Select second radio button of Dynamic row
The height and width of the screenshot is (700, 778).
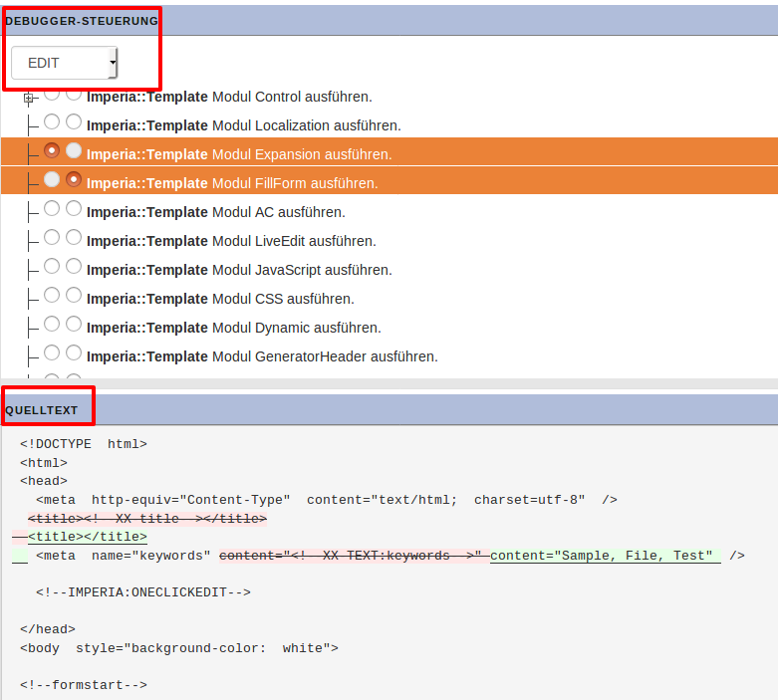pos(74,324)
